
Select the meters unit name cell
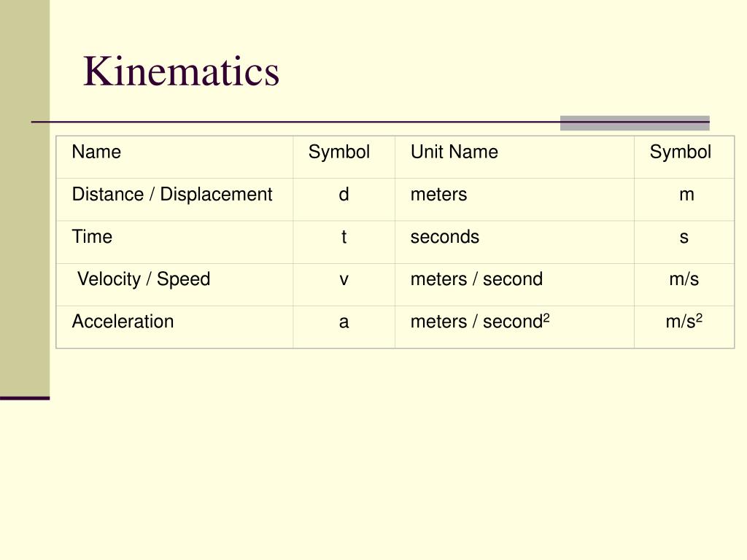point(438,195)
